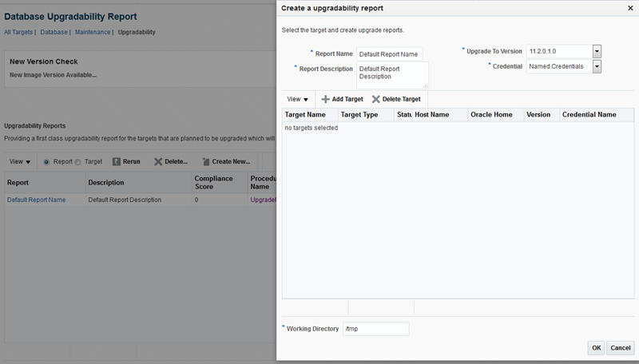This screenshot has width=639, height=364.
Task: Click the Working Directory input field
Action: pos(375,329)
